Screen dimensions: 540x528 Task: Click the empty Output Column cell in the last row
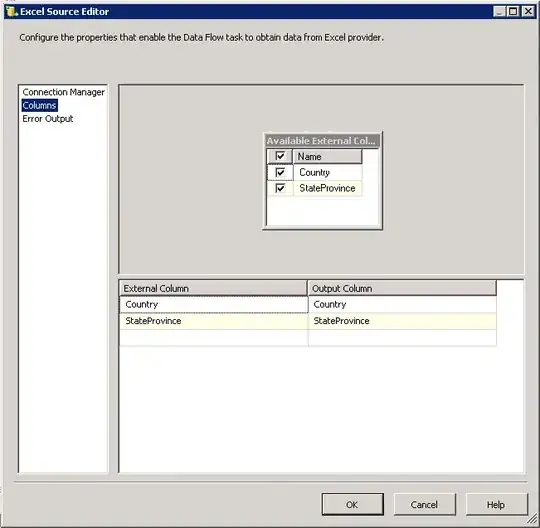(402, 338)
